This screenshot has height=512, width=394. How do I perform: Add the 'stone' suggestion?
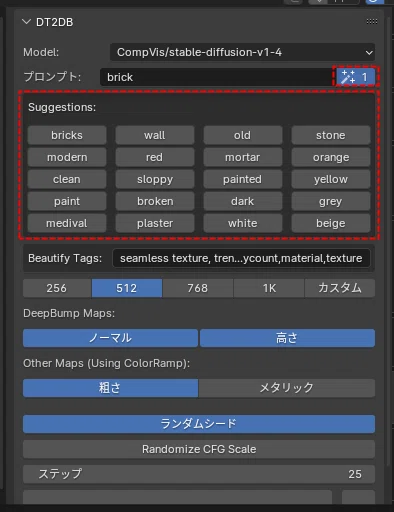point(331,135)
